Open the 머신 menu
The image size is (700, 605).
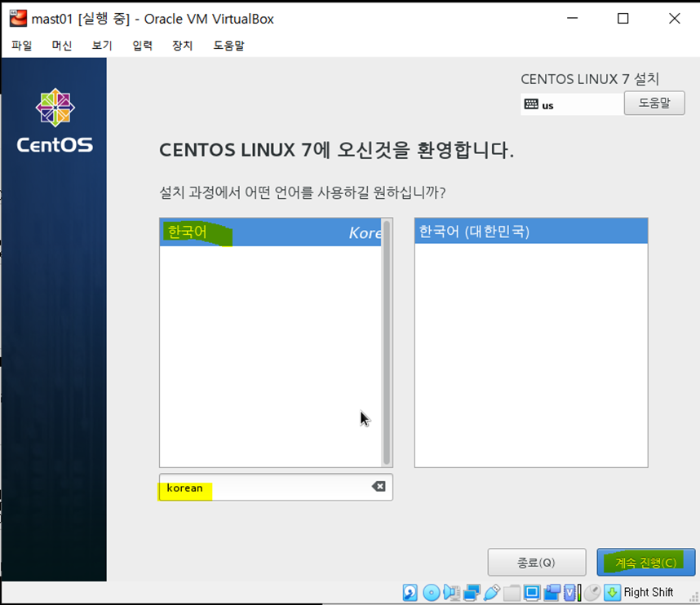point(62,46)
